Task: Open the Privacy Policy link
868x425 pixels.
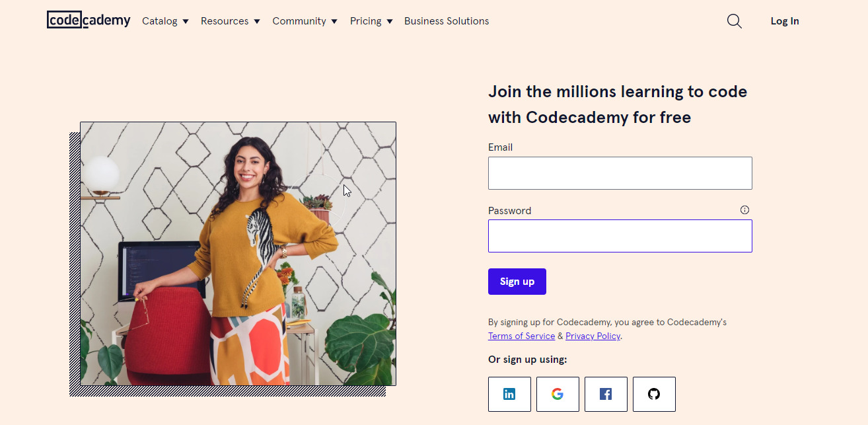Action: tap(592, 336)
